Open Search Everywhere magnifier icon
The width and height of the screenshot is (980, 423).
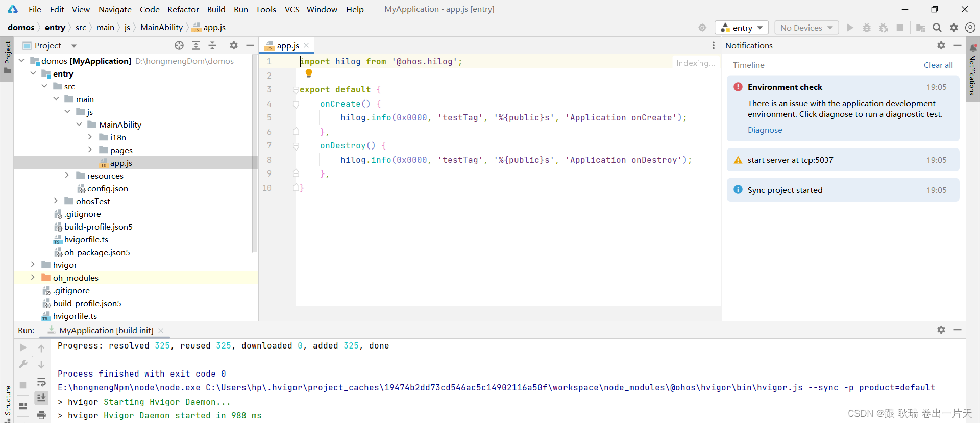(937, 28)
